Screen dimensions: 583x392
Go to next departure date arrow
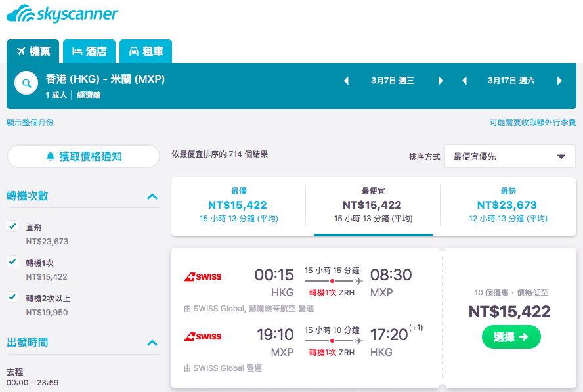(x=441, y=81)
